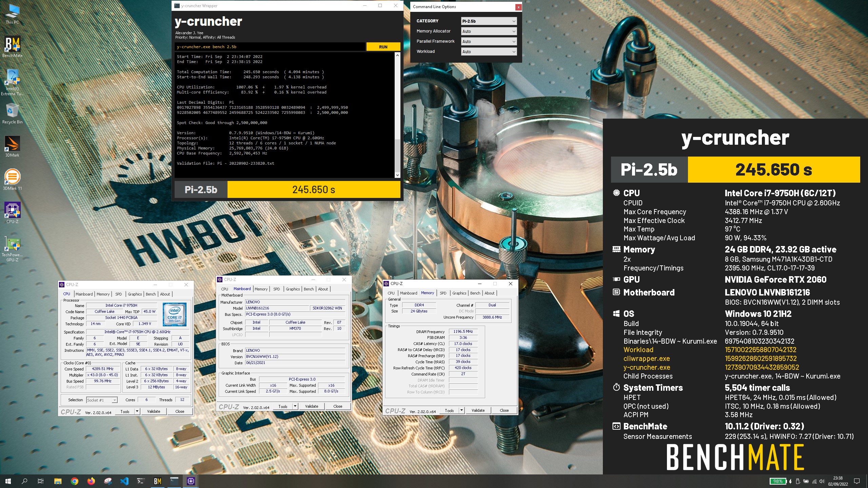The width and height of the screenshot is (868, 488).
Task: Switch to Graphics tab in the middle CPU-Z window
Action: (293, 289)
